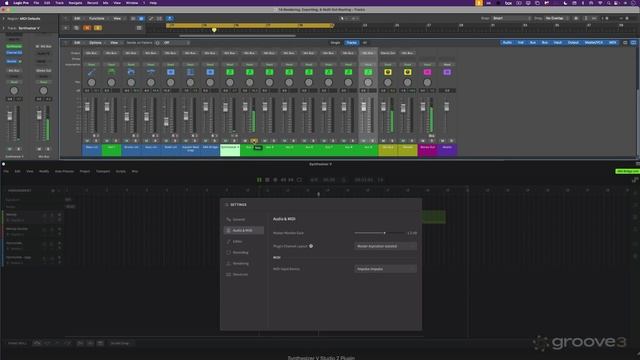This screenshot has height=360, width=640.
Task: Open Synthesizer V Transport menu
Action: (103, 171)
